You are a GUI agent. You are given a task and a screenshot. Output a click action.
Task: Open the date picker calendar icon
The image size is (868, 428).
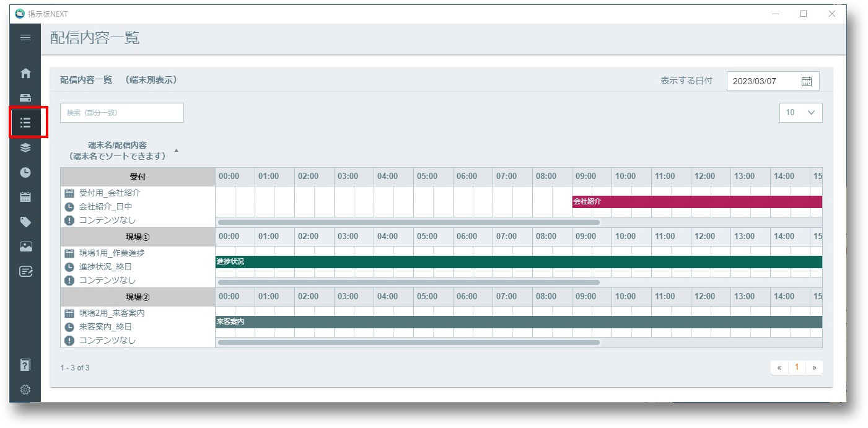tap(806, 81)
